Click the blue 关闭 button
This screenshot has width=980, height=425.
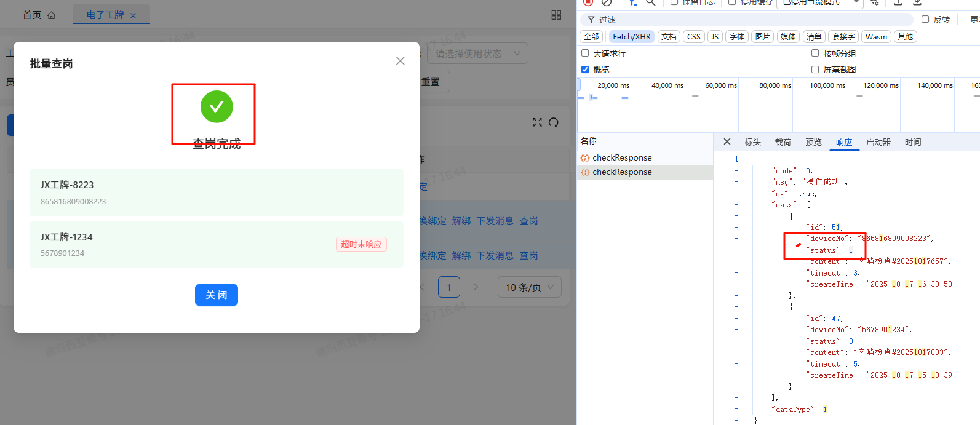217,295
